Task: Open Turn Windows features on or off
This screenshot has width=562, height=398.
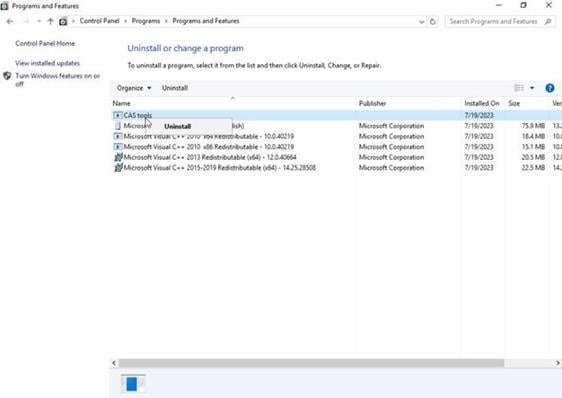Action: (57, 80)
